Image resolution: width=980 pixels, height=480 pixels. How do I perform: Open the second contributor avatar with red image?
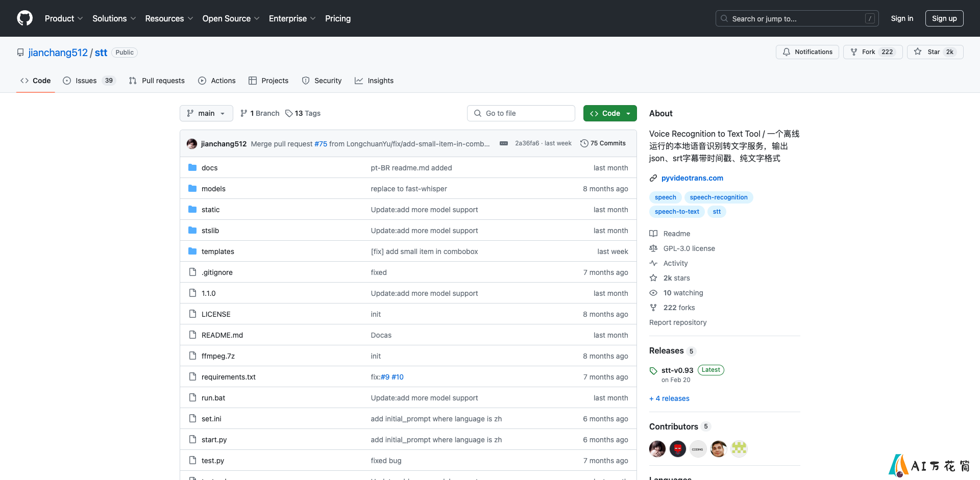tap(678, 449)
